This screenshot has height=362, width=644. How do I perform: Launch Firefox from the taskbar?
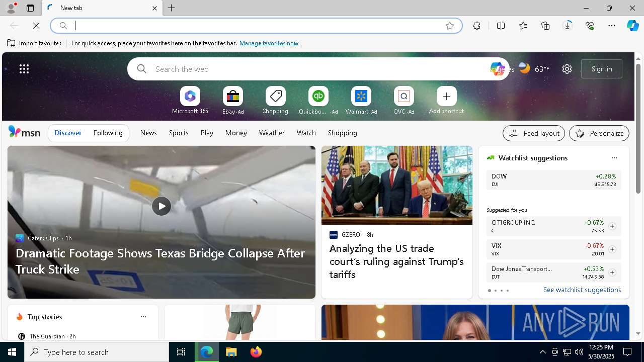[x=256, y=352]
